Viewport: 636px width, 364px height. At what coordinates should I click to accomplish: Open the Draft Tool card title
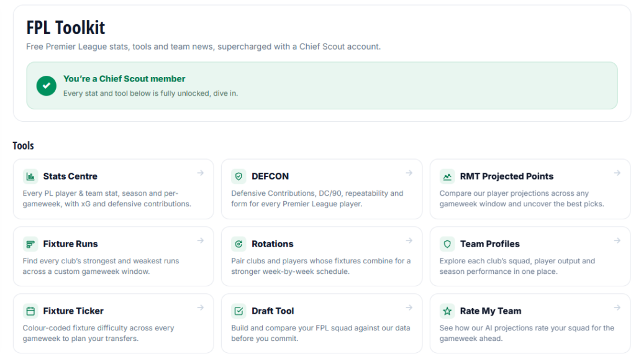[x=273, y=311]
